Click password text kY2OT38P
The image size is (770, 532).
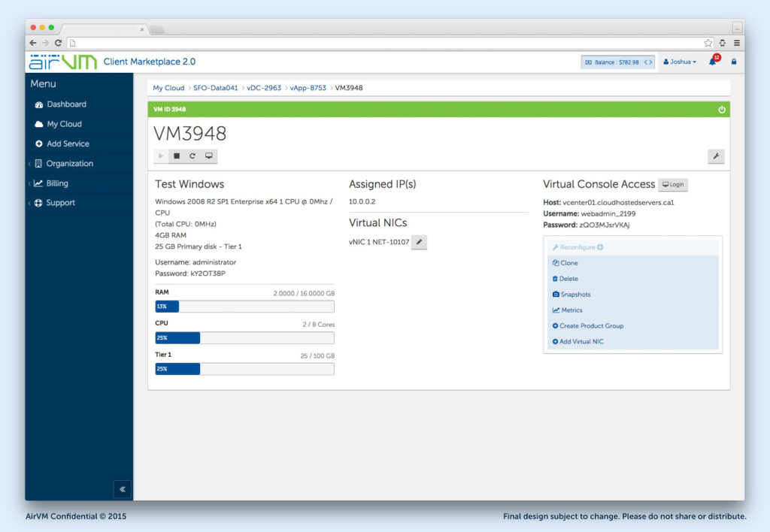(x=208, y=274)
